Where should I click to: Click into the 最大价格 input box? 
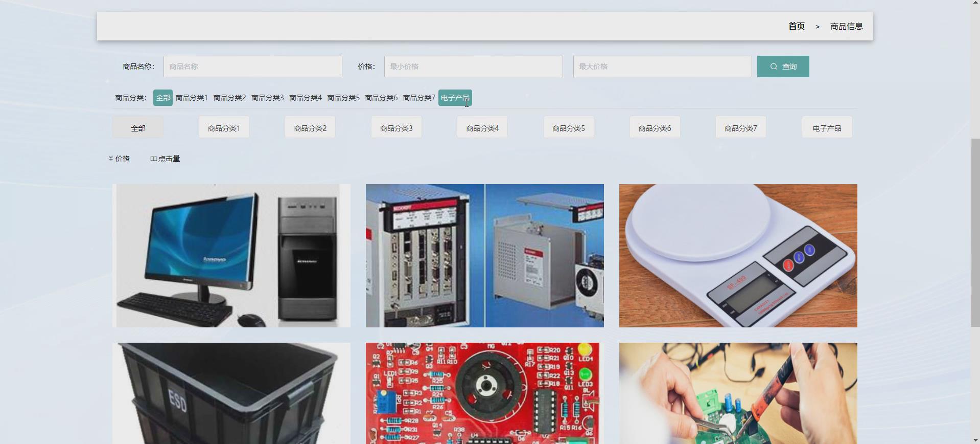(x=663, y=66)
